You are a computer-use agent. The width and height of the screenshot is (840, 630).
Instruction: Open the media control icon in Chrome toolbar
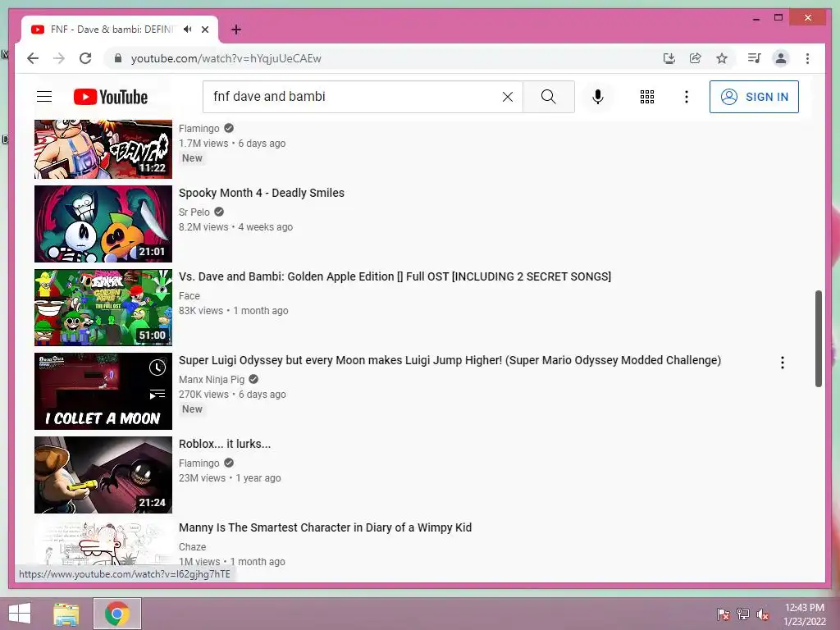(x=755, y=58)
